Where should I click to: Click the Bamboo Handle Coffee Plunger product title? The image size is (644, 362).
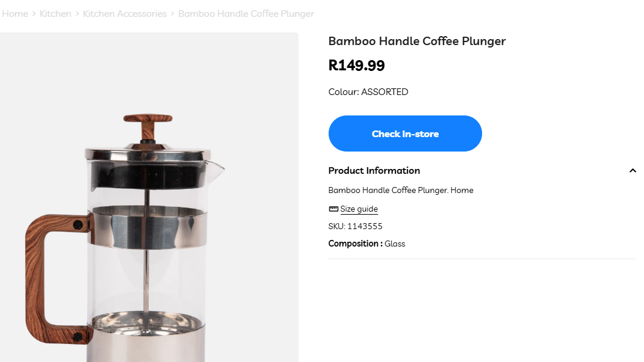point(417,41)
